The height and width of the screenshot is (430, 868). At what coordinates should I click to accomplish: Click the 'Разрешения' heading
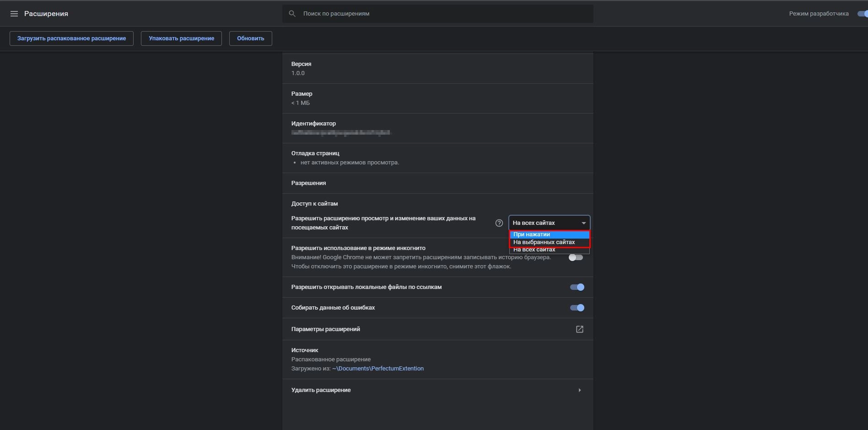[308, 183]
